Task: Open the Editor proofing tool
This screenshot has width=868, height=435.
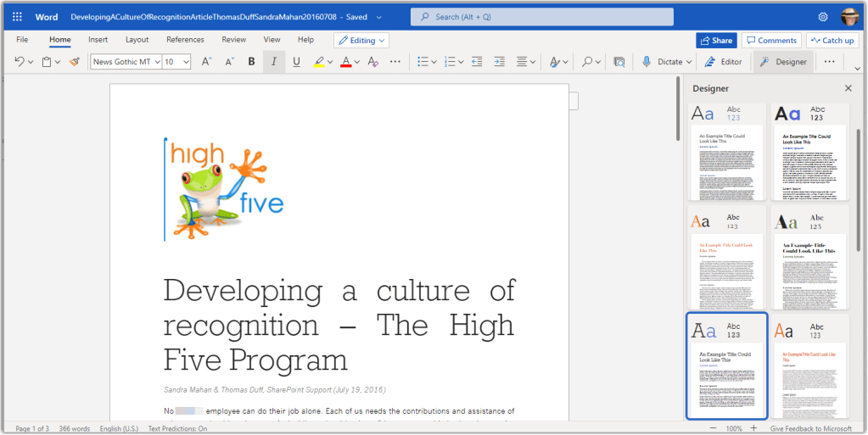Action: tap(723, 62)
